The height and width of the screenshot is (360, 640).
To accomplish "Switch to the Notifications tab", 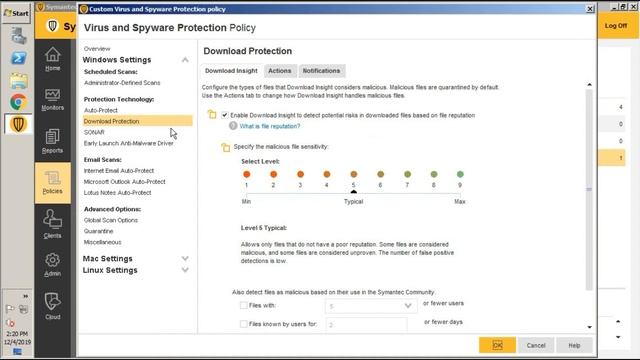I will (321, 71).
